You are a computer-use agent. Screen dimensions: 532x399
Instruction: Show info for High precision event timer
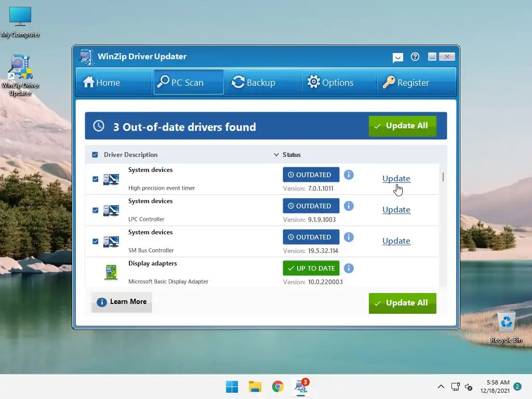click(349, 175)
